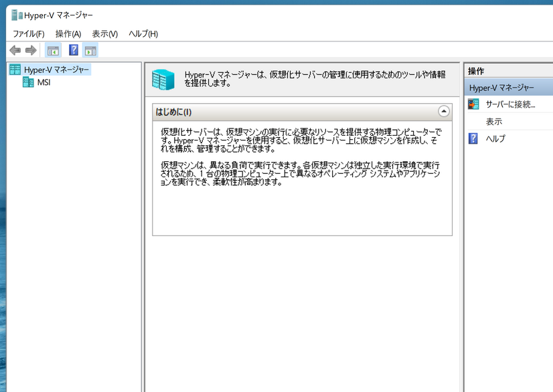Click the サーバーに接続 icon

coord(473,104)
